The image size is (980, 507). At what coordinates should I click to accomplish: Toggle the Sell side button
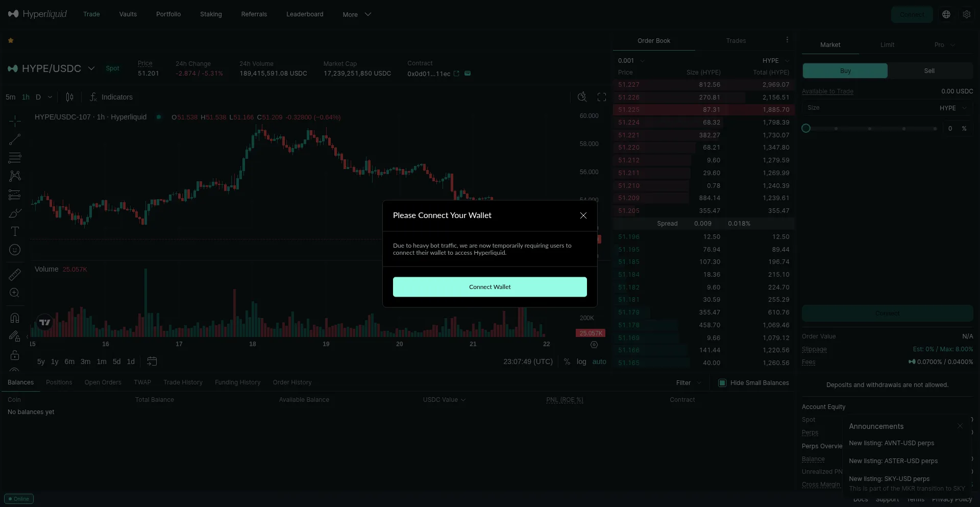[929, 71]
